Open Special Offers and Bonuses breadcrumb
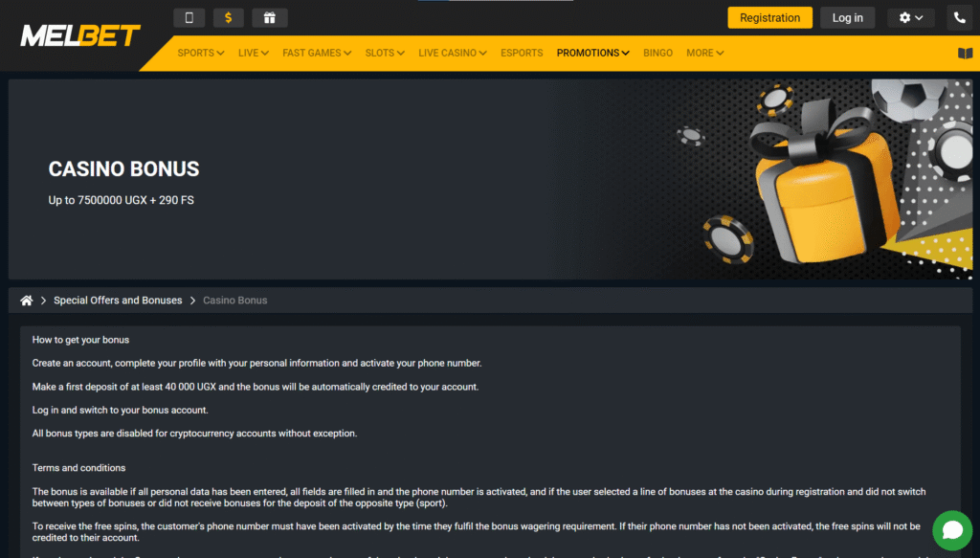 click(x=118, y=301)
